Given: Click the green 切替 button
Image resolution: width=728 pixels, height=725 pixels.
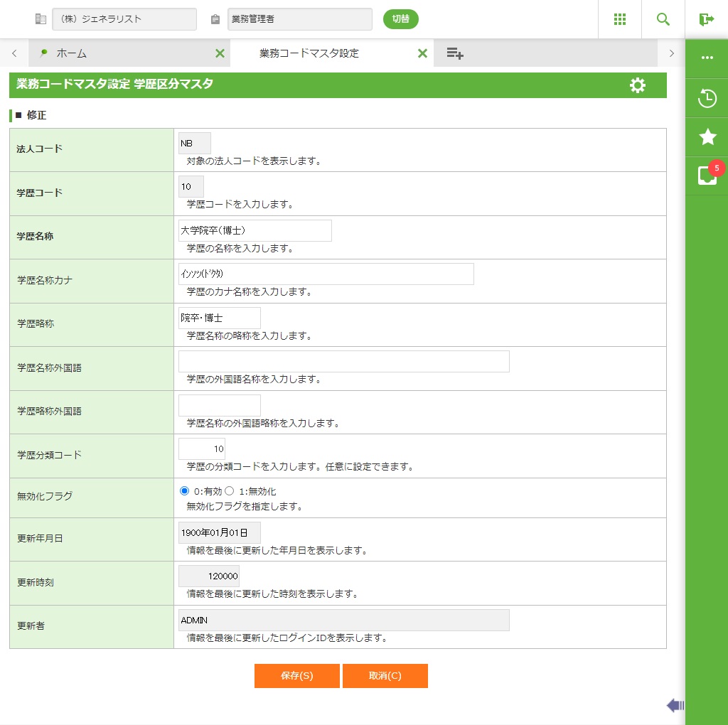Looking at the screenshot, I should [401, 19].
